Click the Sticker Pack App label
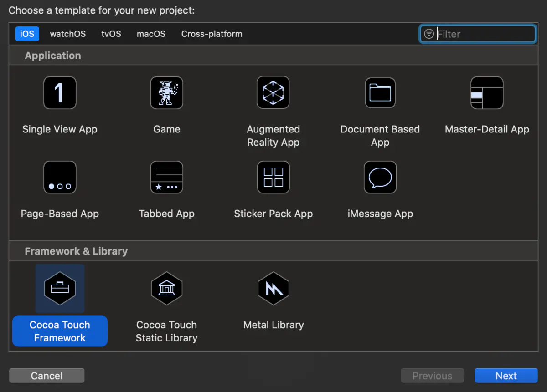Screen dimensions: 547x392 [x=273, y=214]
